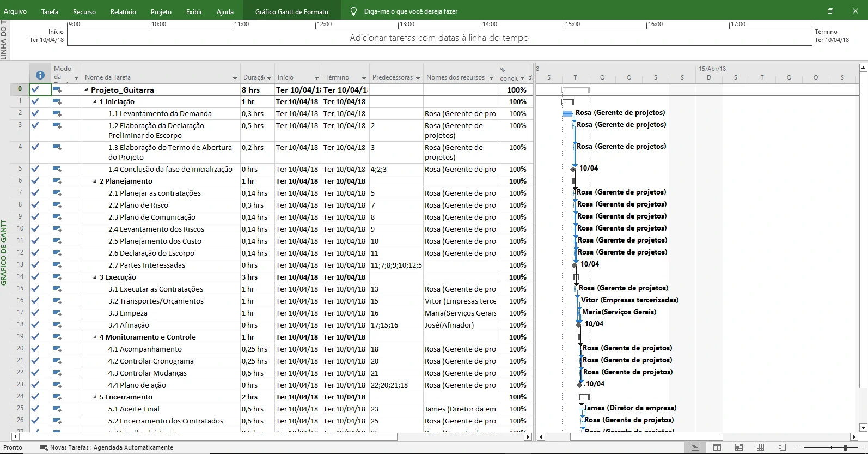This screenshot has height=454, width=868.
Task: Click the checkmark indicator for 5.1 Aceite Final
Action: point(35,408)
